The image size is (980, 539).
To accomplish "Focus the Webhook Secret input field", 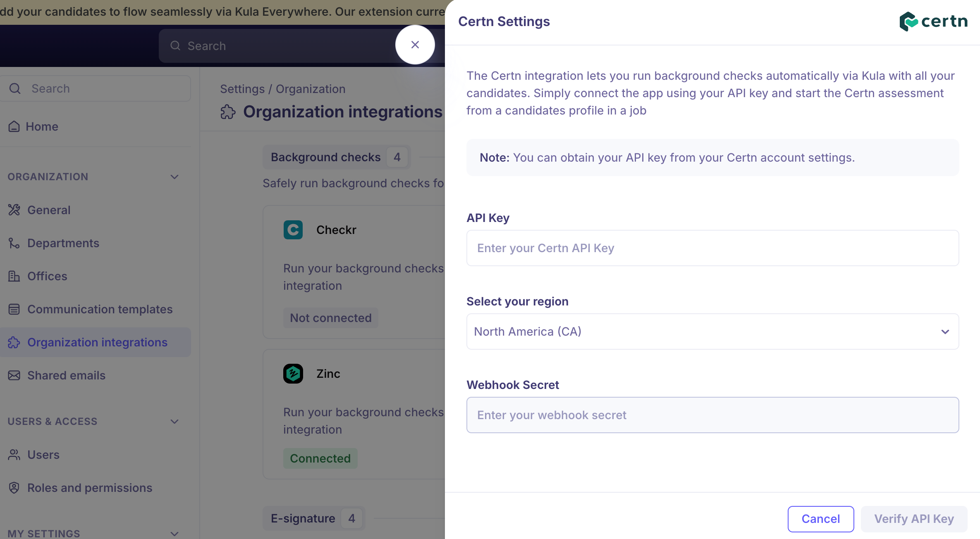I will click(x=712, y=415).
